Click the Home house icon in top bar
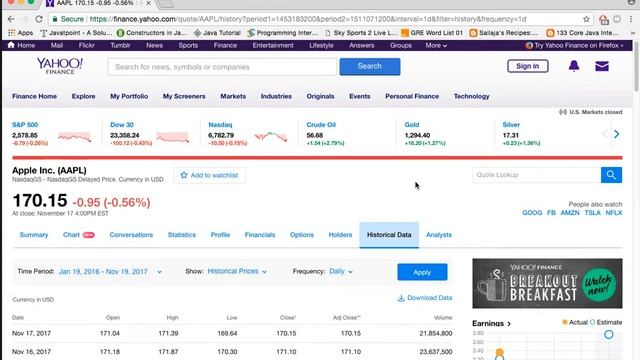Screen dimensions: 640x360 point(11,45)
